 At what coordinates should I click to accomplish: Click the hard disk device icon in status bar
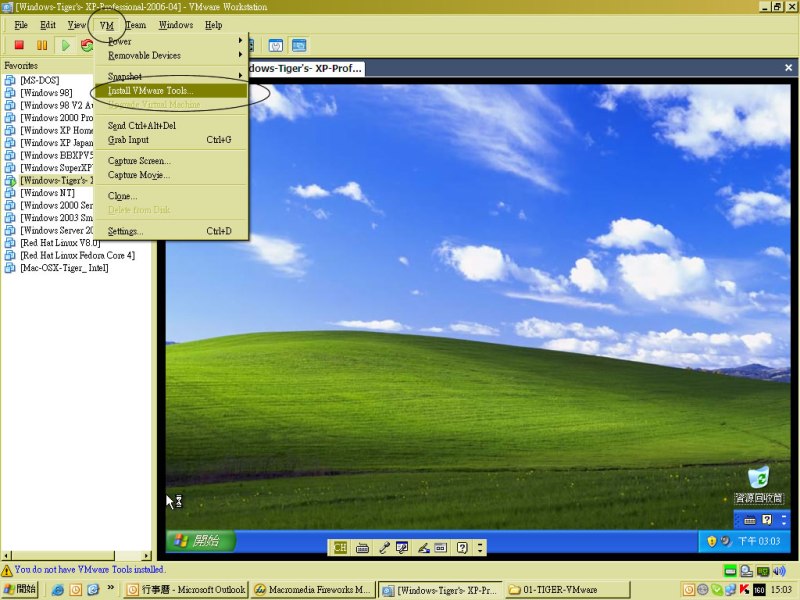coord(730,571)
